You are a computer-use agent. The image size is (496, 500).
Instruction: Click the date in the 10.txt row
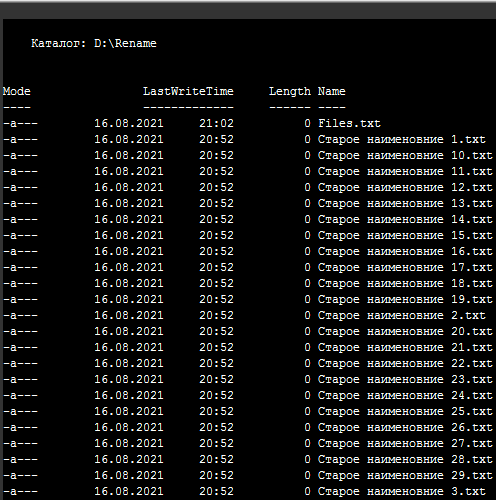[x=129, y=155]
